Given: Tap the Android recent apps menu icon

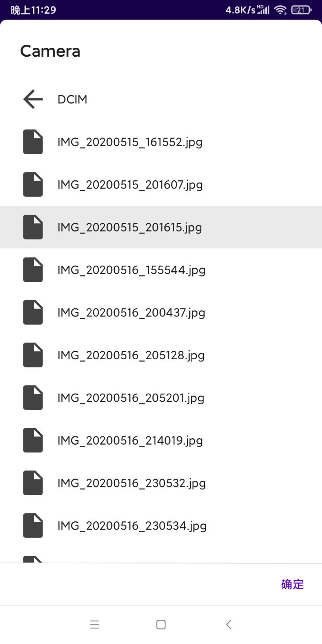Looking at the screenshot, I should [95, 624].
